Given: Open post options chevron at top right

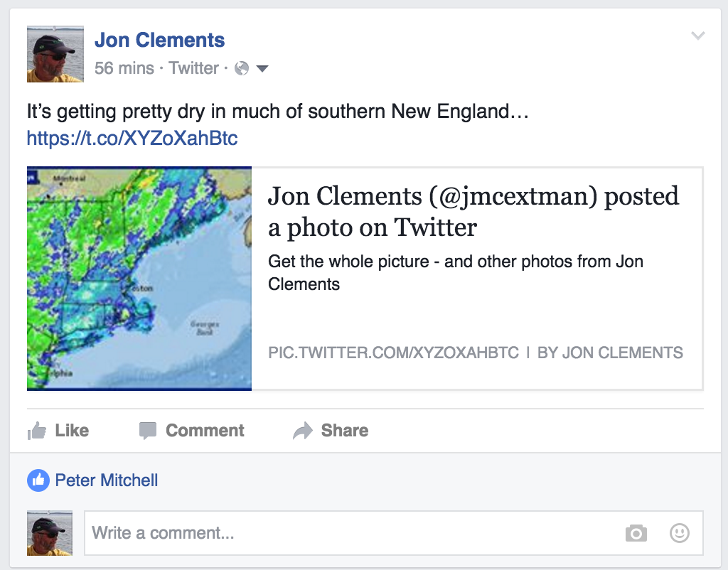Looking at the screenshot, I should click(x=698, y=36).
